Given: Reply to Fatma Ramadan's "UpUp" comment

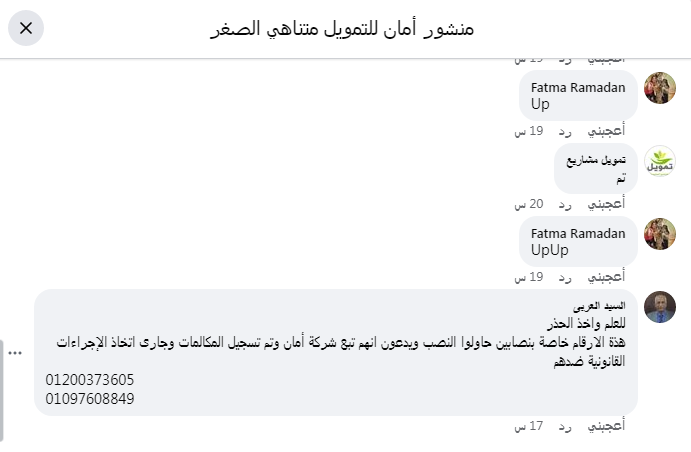Looking at the screenshot, I should point(565,276).
